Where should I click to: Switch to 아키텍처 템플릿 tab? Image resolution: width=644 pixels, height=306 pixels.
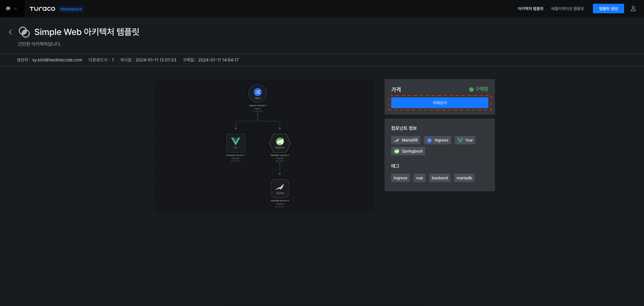pyautogui.click(x=531, y=9)
